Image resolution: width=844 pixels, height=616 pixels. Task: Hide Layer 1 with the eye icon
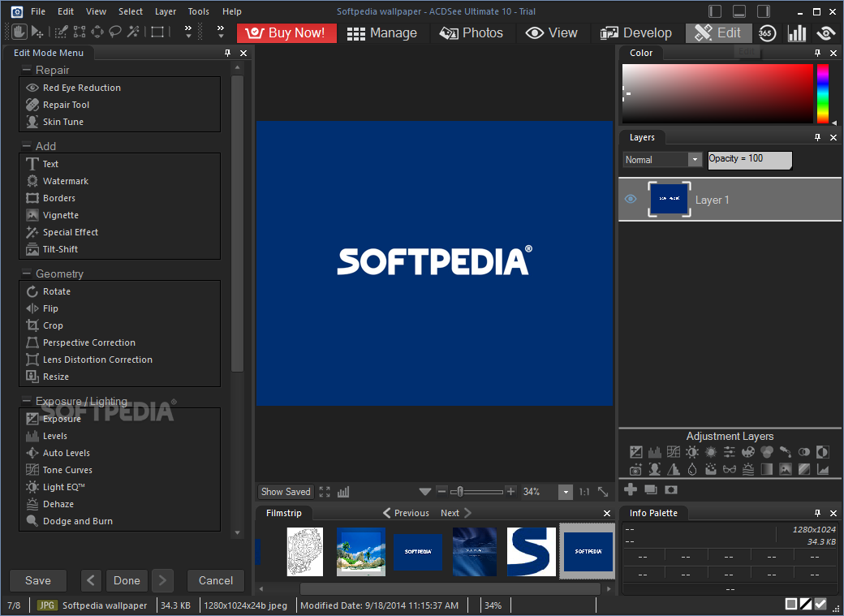pyautogui.click(x=631, y=199)
